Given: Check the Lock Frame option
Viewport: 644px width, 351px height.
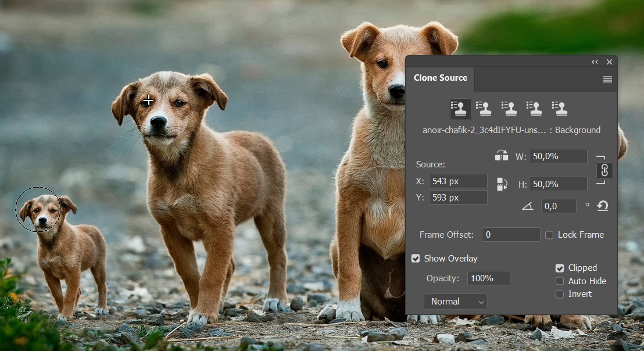Looking at the screenshot, I should point(549,235).
